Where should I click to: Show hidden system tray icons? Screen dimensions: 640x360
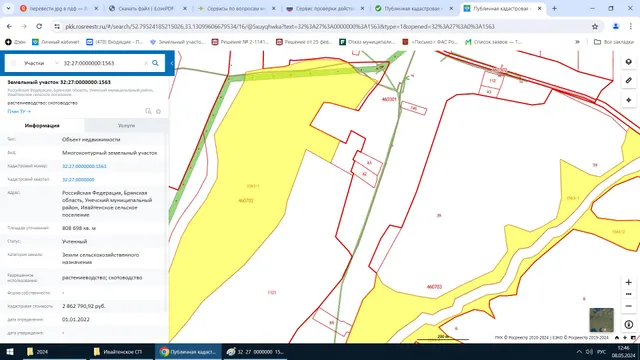click(579, 351)
